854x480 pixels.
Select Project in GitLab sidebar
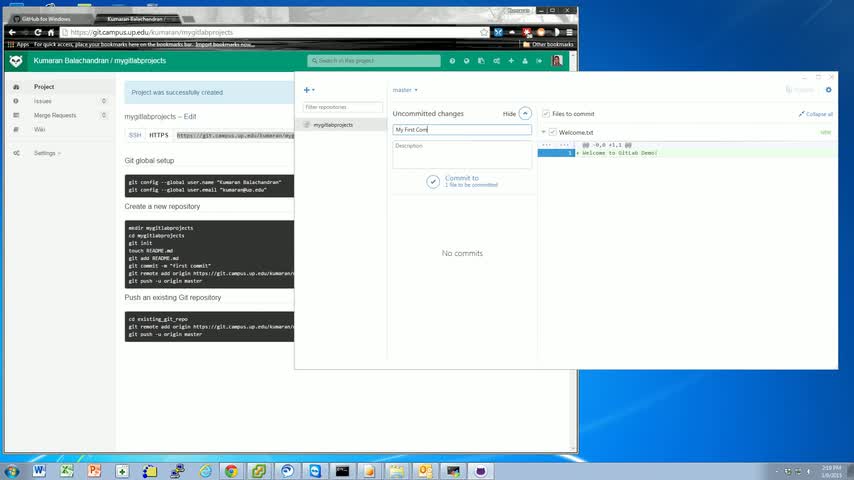click(44, 87)
